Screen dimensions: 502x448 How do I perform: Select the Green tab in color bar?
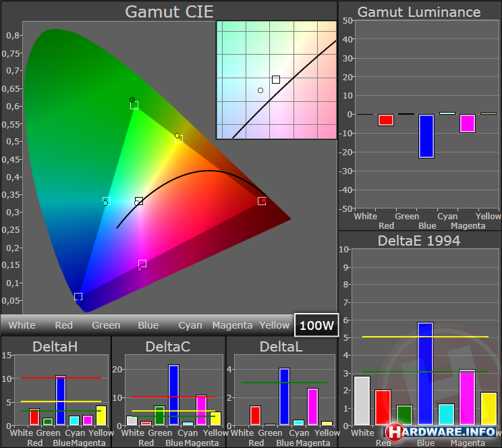pyautogui.click(x=106, y=325)
